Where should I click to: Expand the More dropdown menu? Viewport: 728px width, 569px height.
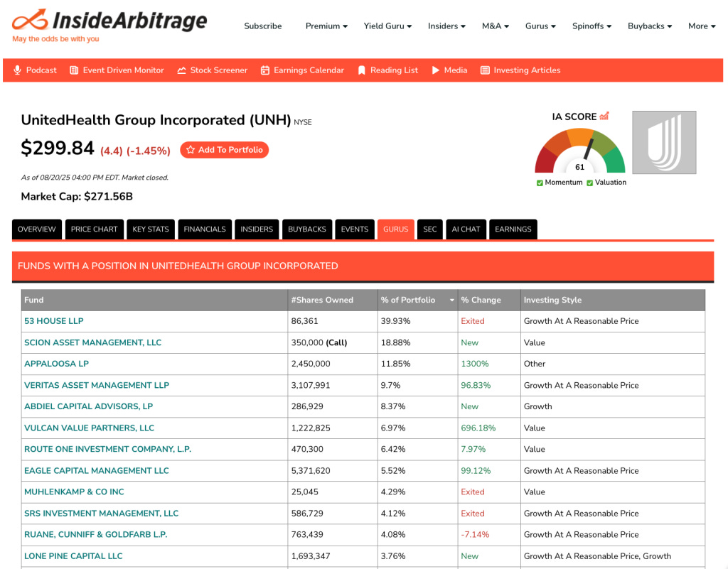point(702,26)
